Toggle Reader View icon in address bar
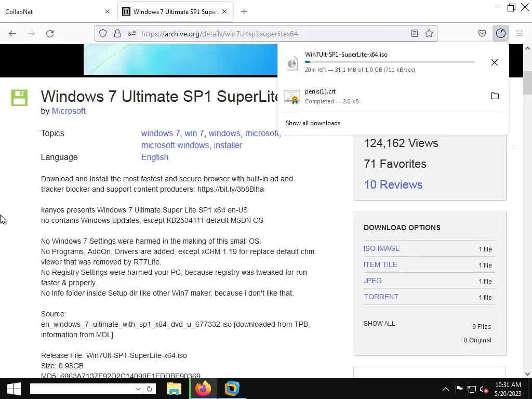Image resolution: width=532 pixels, height=399 pixels. 414,33
